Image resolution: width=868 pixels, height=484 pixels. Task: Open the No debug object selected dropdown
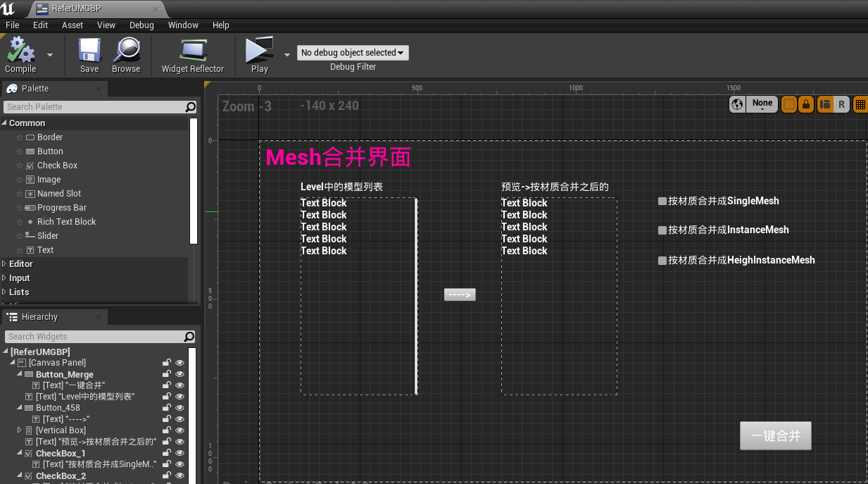[352, 52]
